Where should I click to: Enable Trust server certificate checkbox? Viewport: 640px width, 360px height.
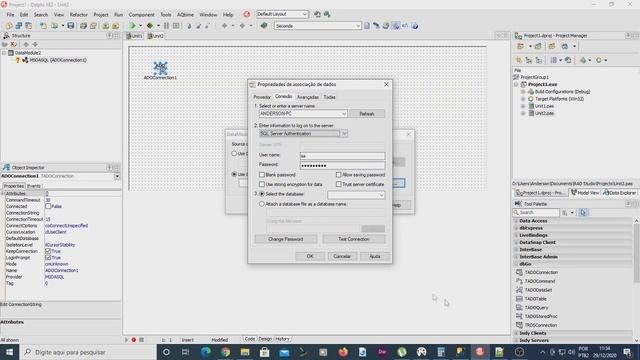(x=338, y=184)
